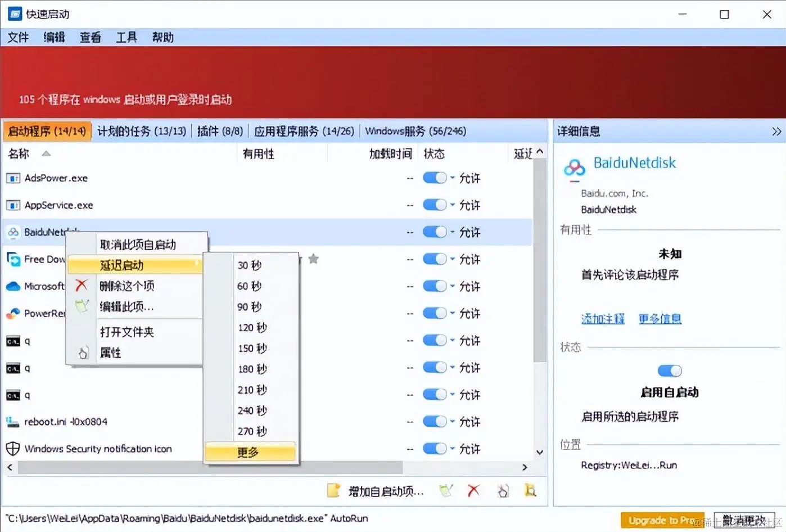Click the Windows Security shield icon
Screen dimensions: 786x532
(x=13, y=449)
